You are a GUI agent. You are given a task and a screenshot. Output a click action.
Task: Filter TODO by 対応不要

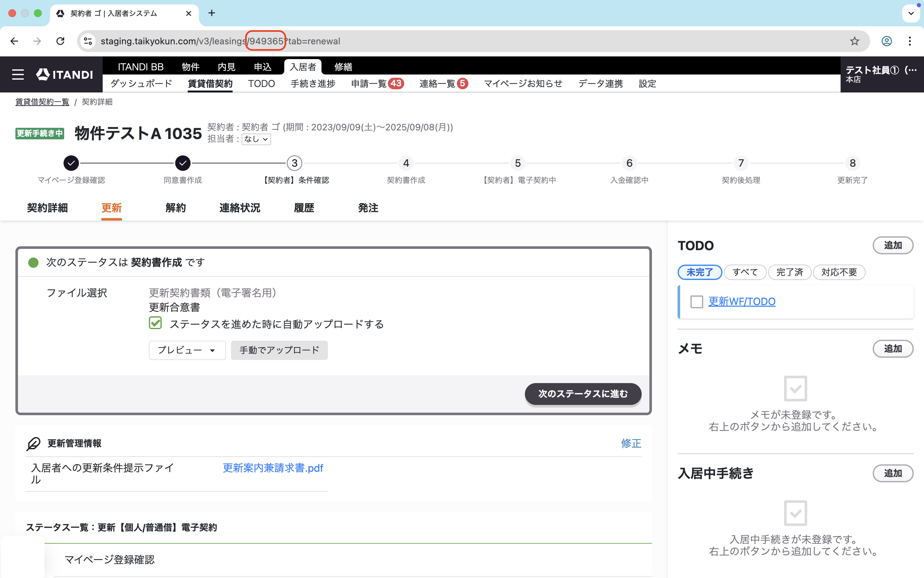[x=839, y=272]
